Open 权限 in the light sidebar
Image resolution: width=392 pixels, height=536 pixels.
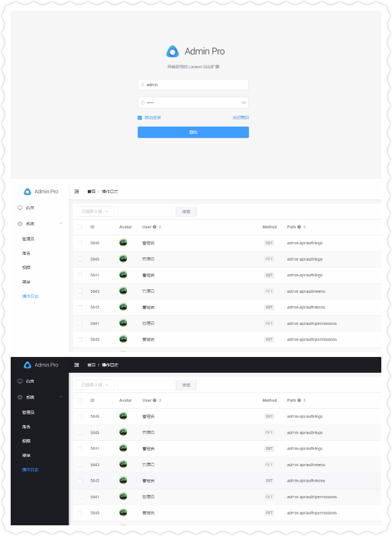(26, 267)
